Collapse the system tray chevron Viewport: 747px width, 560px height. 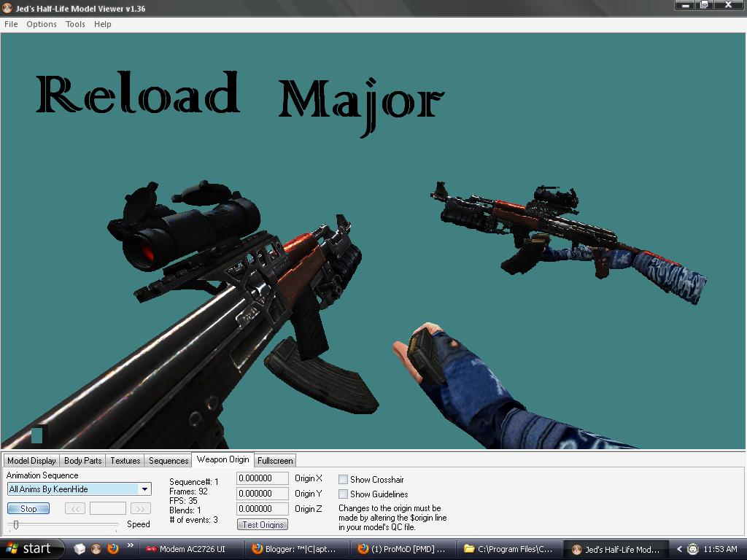678,549
